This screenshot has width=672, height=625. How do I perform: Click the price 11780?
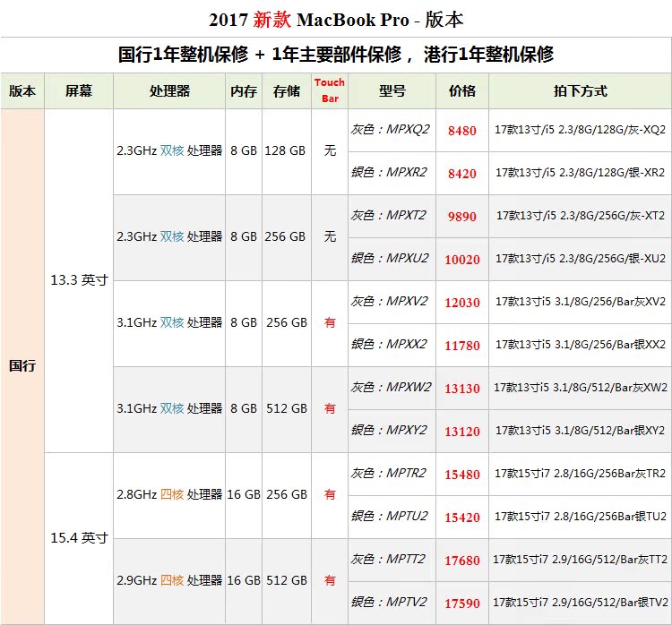coord(462,345)
